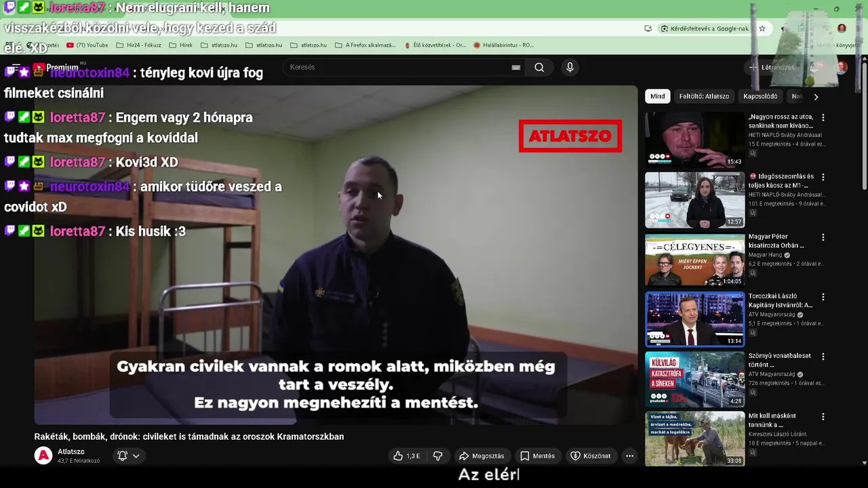Open the notification bell dropdown for Atlatszo

click(129, 456)
